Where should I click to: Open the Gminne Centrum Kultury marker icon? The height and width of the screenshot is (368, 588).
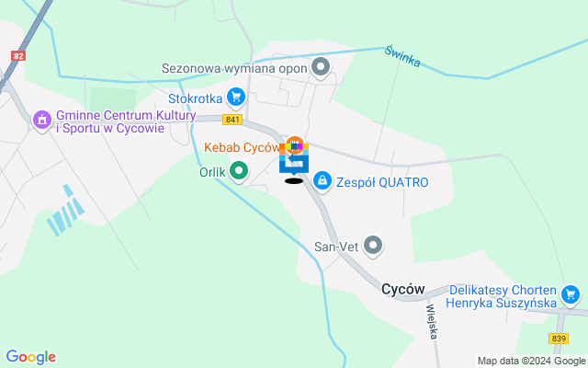tap(42, 121)
